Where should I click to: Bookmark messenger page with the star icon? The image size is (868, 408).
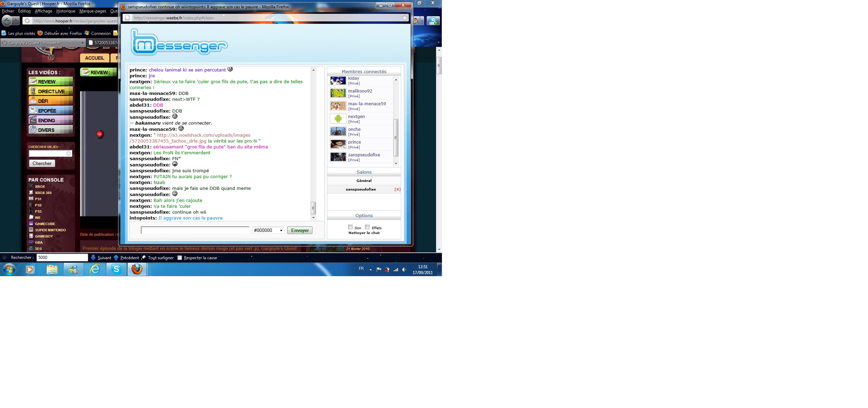click(x=404, y=18)
